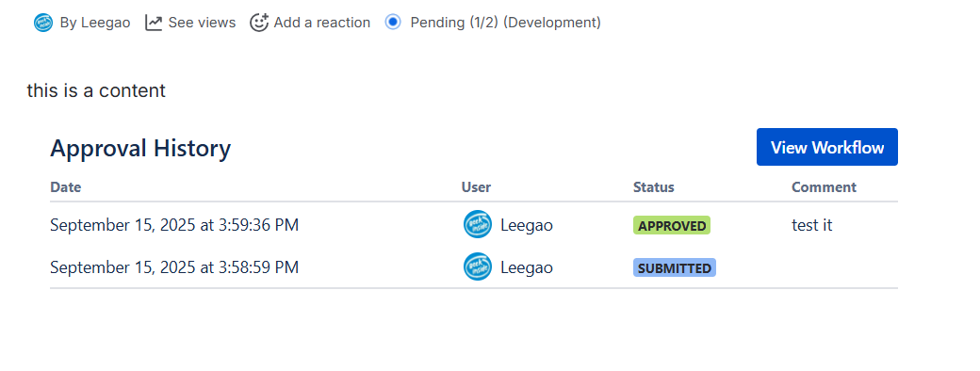Click the Date column header
The image size is (980, 371).
66,186
